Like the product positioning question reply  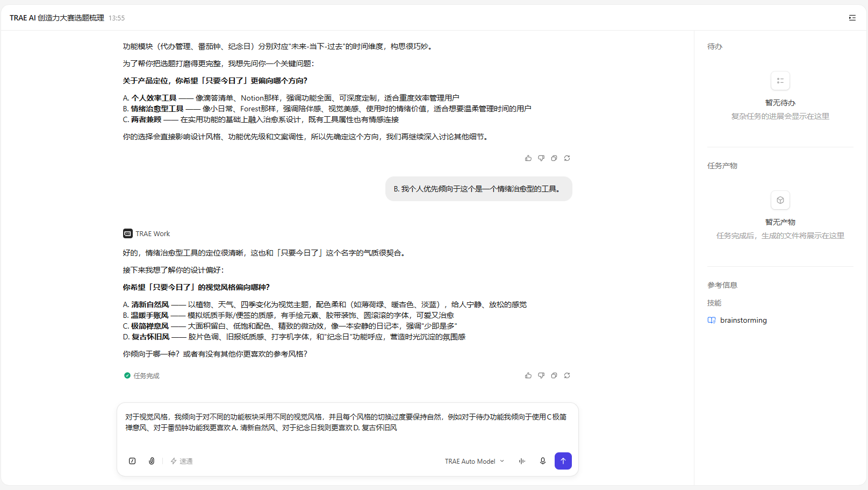[528, 158]
